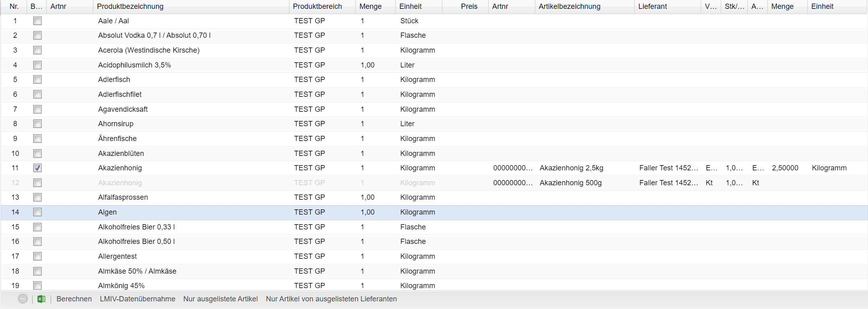Sort by the Lieferant column header
Image resolution: width=868 pixels, height=309 pixels.
click(652, 6)
